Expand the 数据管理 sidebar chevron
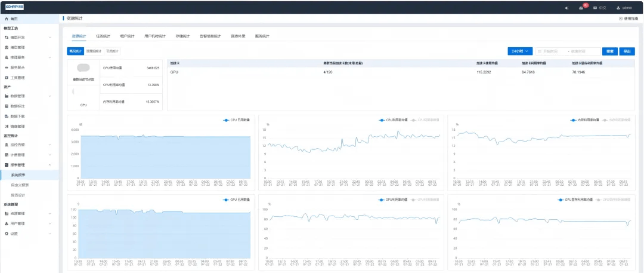The image size is (644, 273). tap(49, 96)
